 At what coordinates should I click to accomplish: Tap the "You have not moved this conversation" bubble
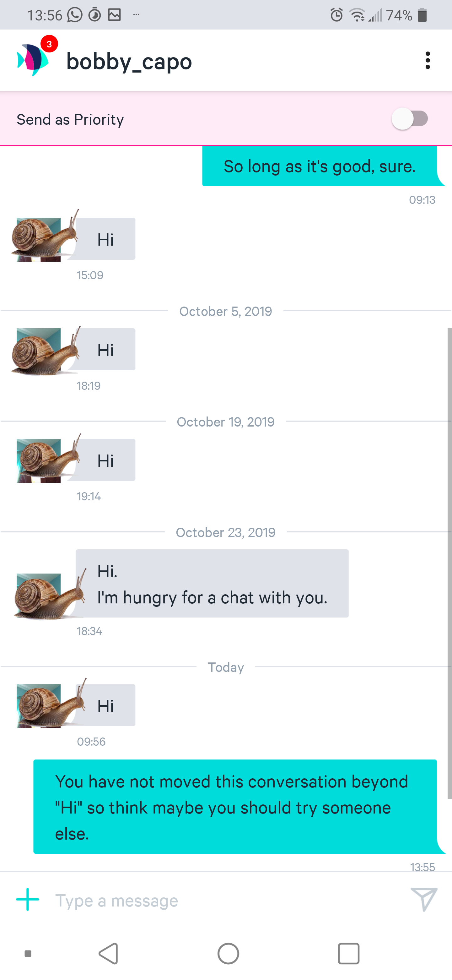235,807
